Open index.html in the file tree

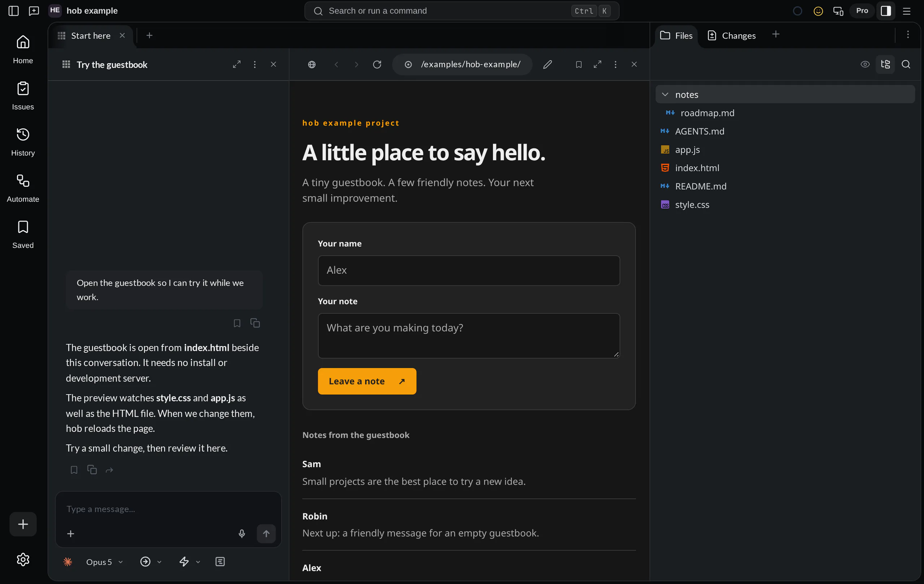coord(785,168)
